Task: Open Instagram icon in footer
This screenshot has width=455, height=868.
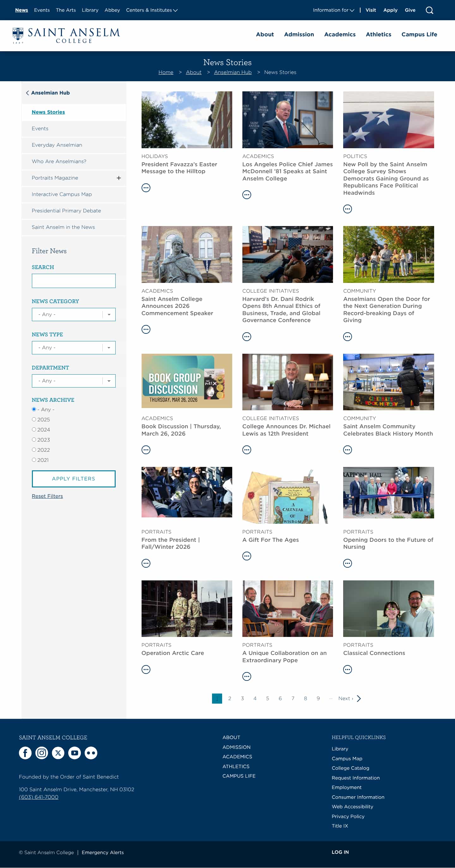Action: (42, 753)
